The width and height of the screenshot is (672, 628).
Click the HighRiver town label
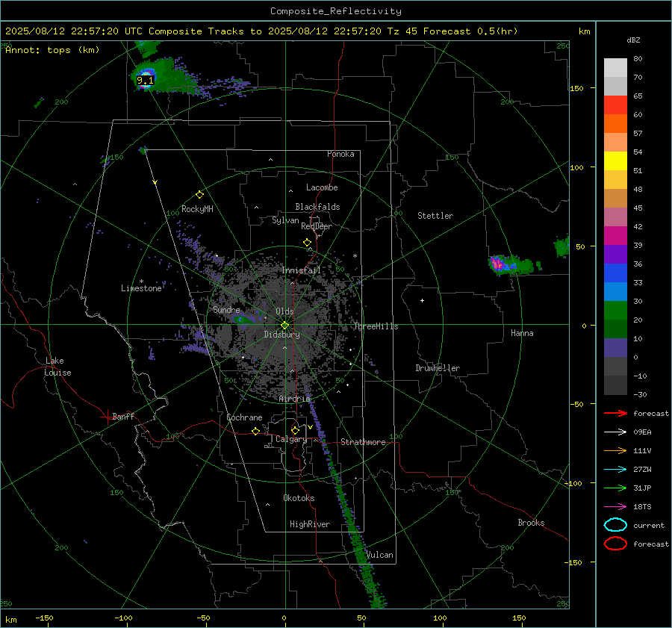pos(310,524)
